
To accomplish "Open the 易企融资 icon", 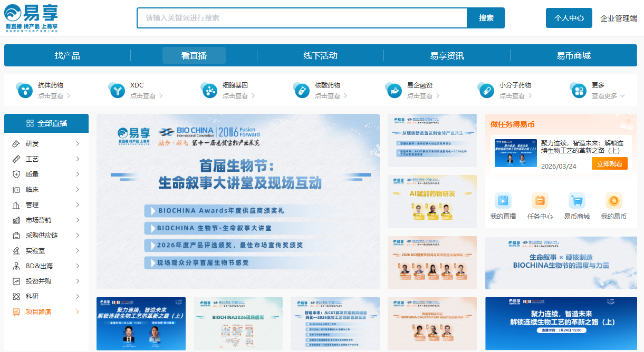I will (393, 90).
